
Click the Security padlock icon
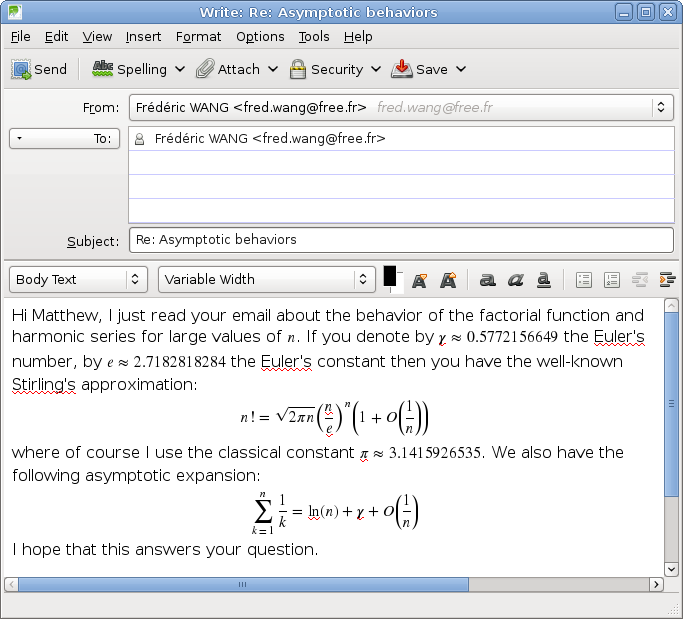297,69
